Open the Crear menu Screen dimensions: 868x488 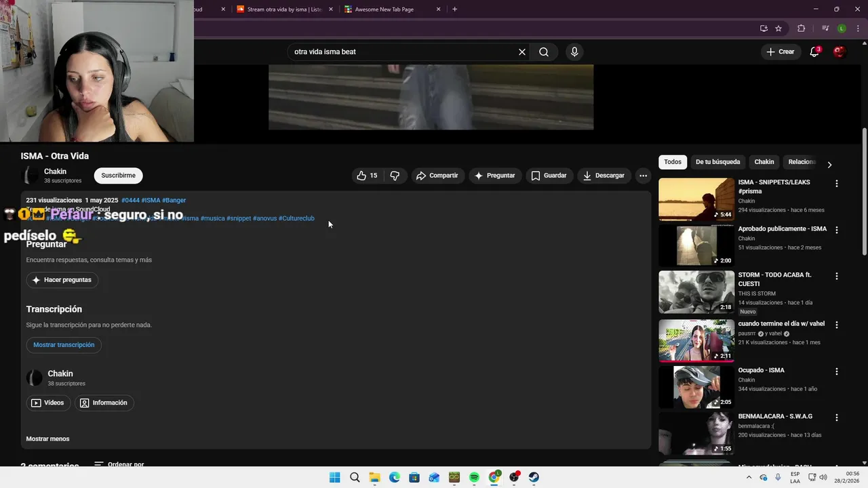point(780,52)
